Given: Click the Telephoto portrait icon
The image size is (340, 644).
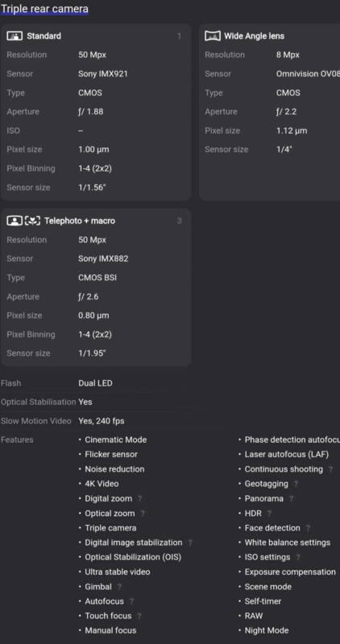Looking at the screenshot, I should pyautogui.click(x=15, y=221).
